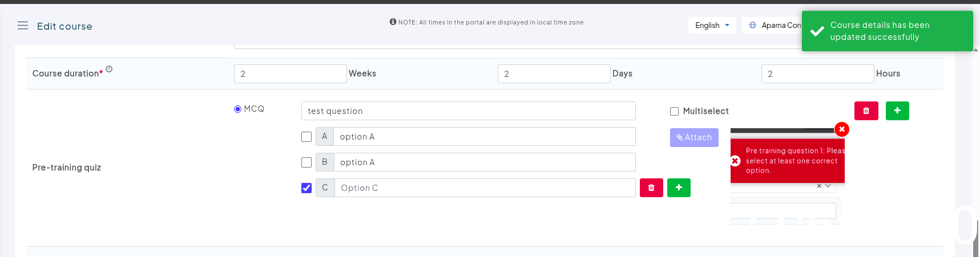
Task: Select the MCQ radio button
Action: [238, 109]
